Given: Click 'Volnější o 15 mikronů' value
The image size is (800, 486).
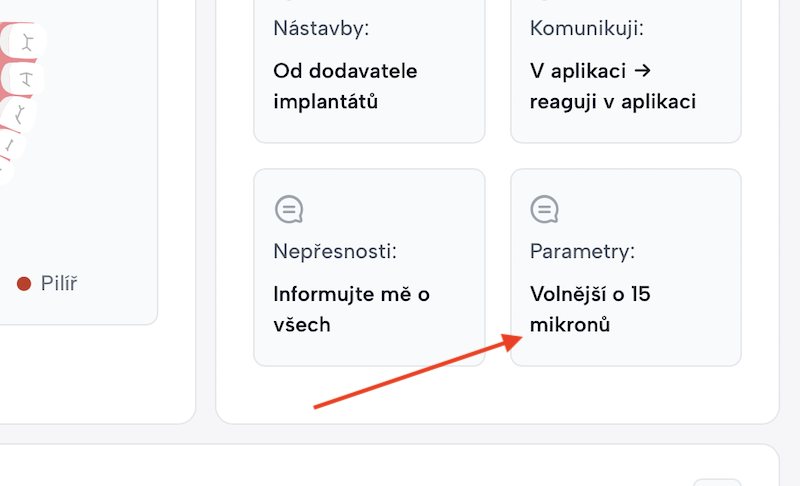Looking at the screenshot, I should tap(590, 309).
